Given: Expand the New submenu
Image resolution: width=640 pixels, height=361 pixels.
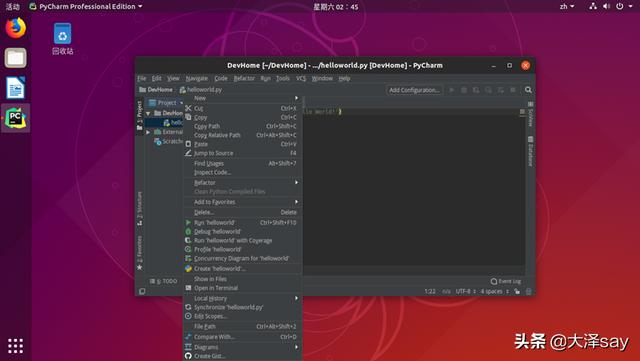Looking at the screenshot, I should (x=243, y=98).
